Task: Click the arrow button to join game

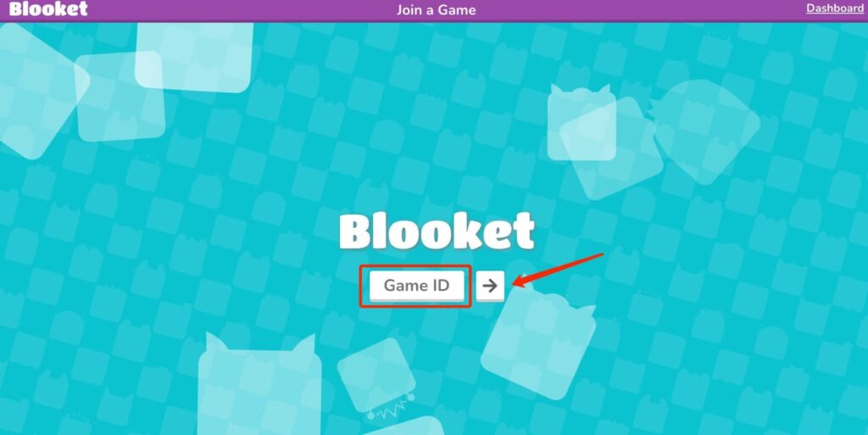Action: coord(490,286)
